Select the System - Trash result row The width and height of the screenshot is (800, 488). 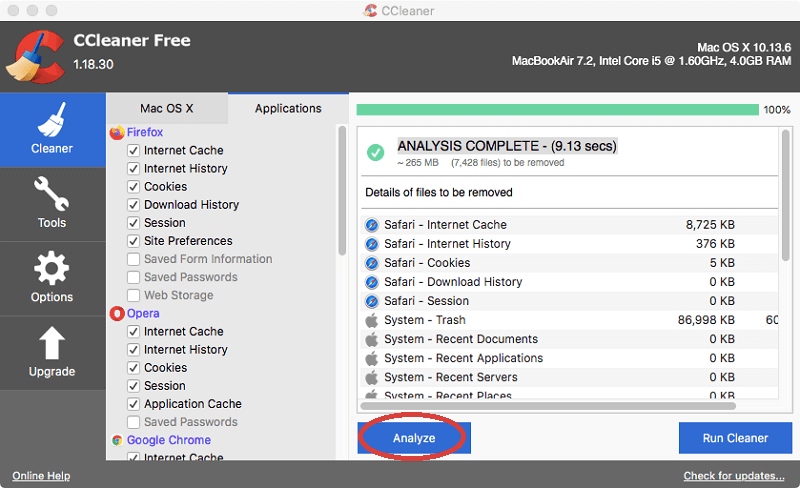(x=569, y=320)
